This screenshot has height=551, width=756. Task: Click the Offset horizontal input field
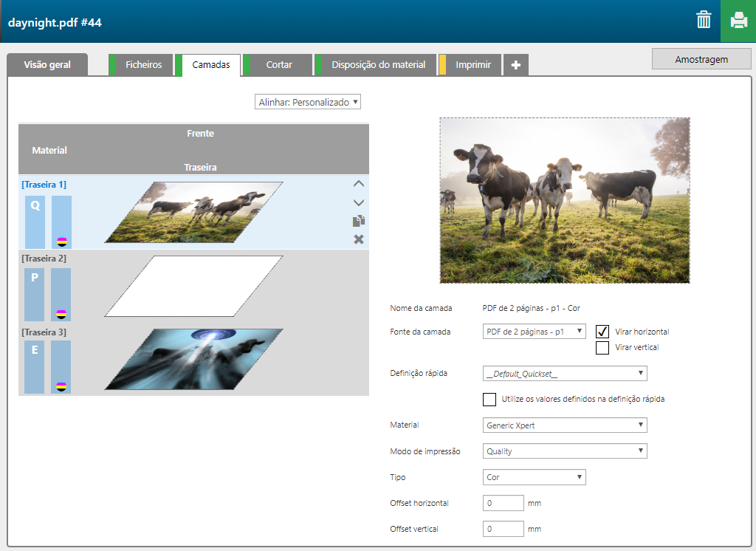point(503,504)
